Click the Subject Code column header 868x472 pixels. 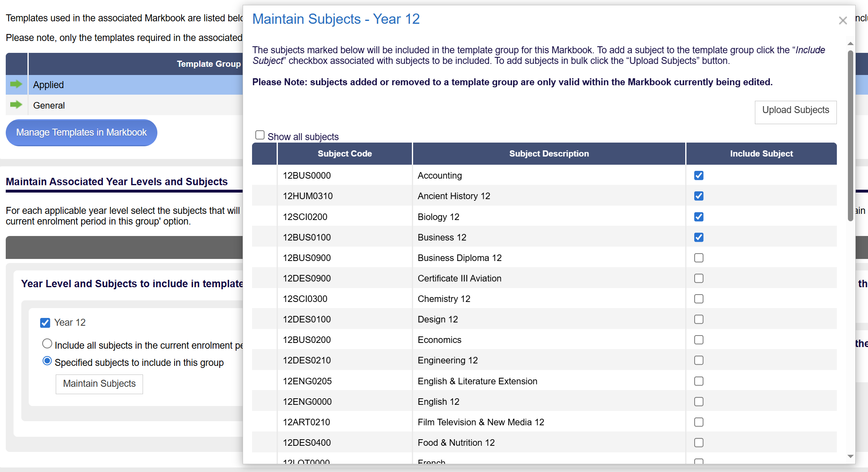click(345, 154)
